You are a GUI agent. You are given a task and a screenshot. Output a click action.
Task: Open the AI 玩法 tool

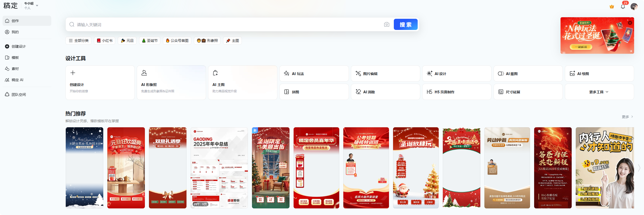pyautogui.click(x=314, y=74)
